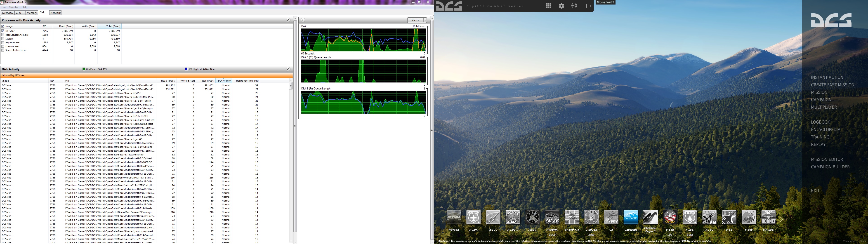Image resolution: width=868 pixels, height=244 pixels.
Task: Switch to the Memory tab
Action: (x=32, y=13)
